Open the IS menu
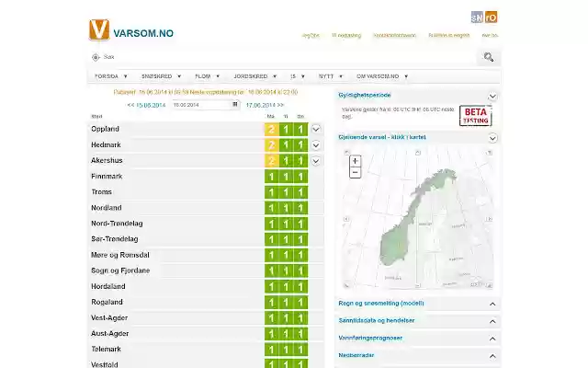 point(298,76)
